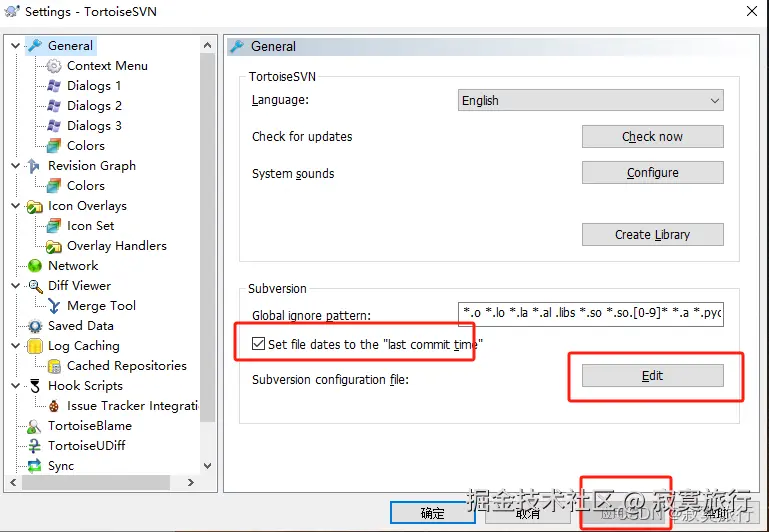This screenshot has height=532, width=769.
Task: Collapse the Icon Overlays tree node
Action: click(15, 206)
